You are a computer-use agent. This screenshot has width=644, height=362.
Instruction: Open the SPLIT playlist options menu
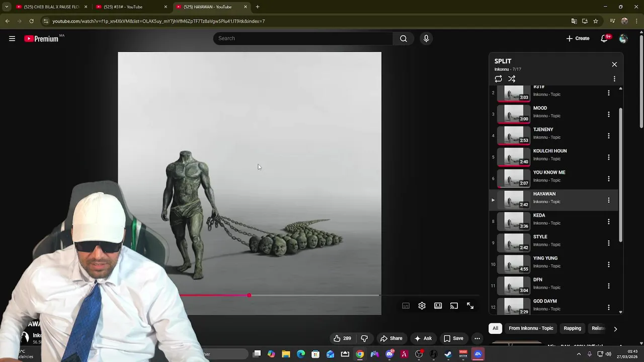(614, 79)
